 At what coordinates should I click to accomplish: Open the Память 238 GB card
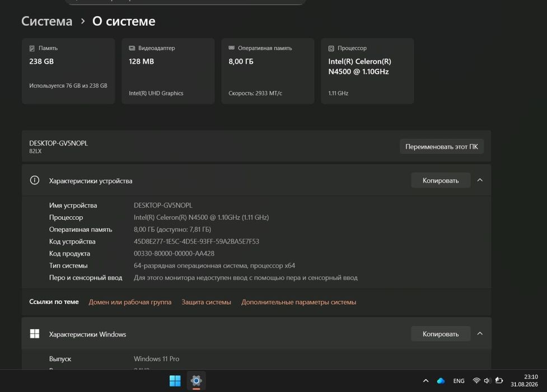68,71
